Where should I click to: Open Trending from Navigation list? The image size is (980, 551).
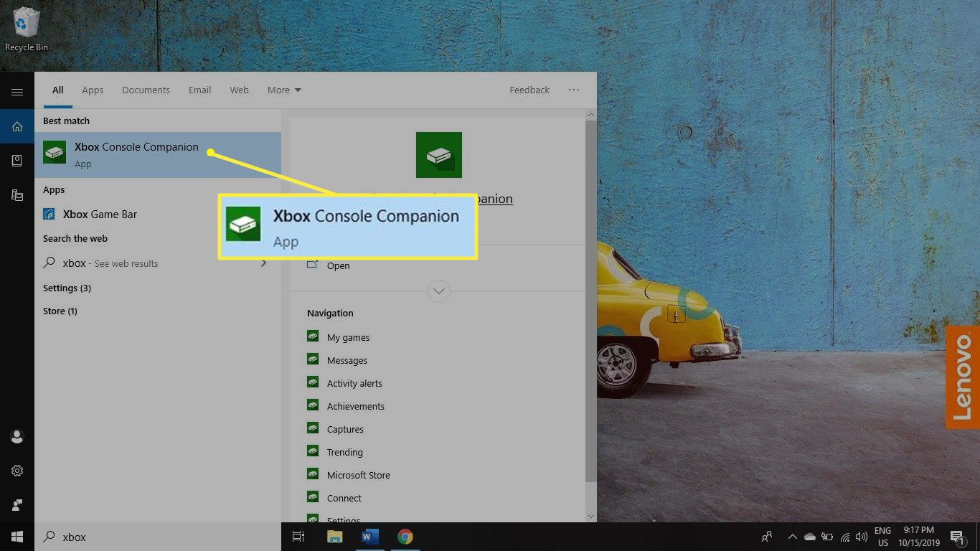tap(344, 452)
